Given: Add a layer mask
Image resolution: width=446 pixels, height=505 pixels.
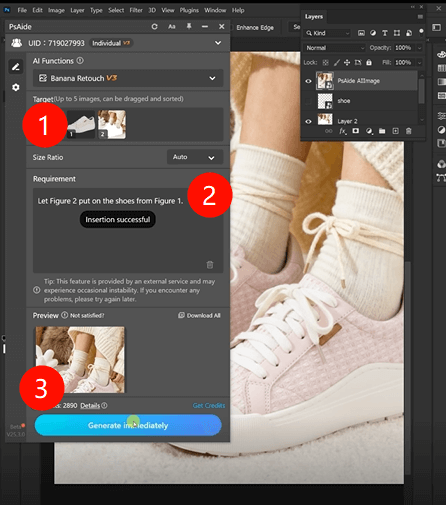Looking at the screenshot, I should pyautogui.click(x=356, y=131).
